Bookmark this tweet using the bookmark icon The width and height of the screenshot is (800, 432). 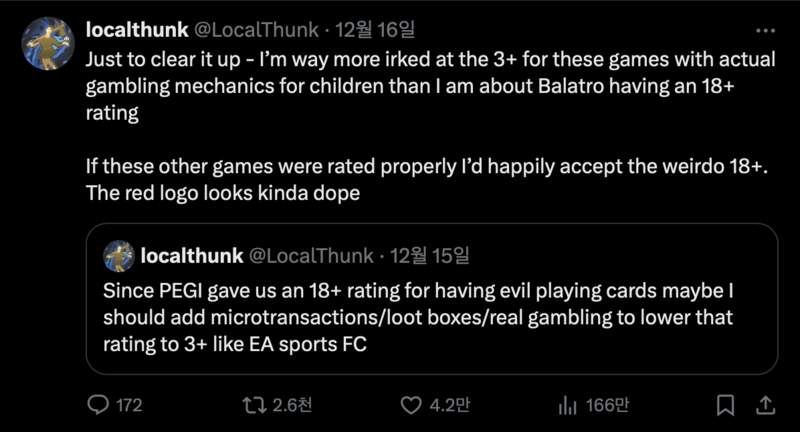pos(726,405)
